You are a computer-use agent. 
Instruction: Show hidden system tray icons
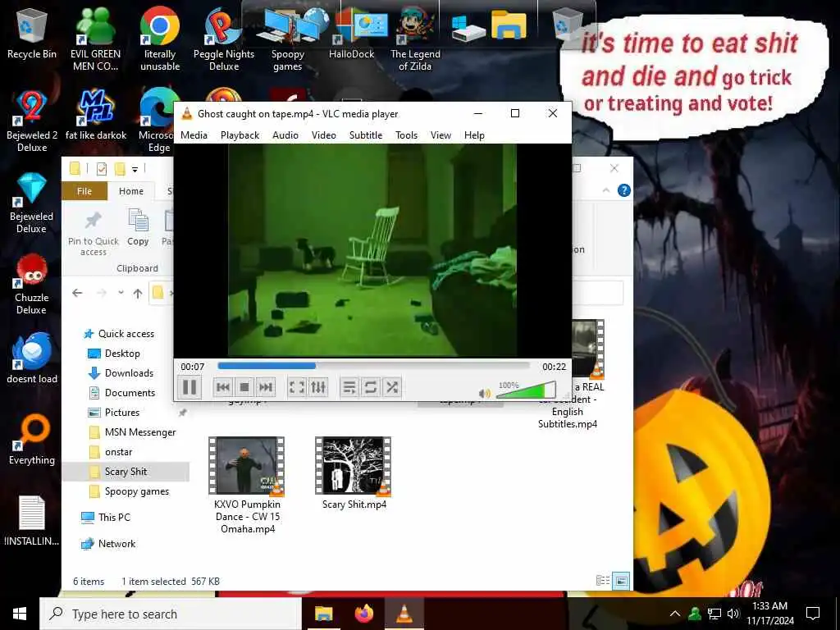pos(675,614)
